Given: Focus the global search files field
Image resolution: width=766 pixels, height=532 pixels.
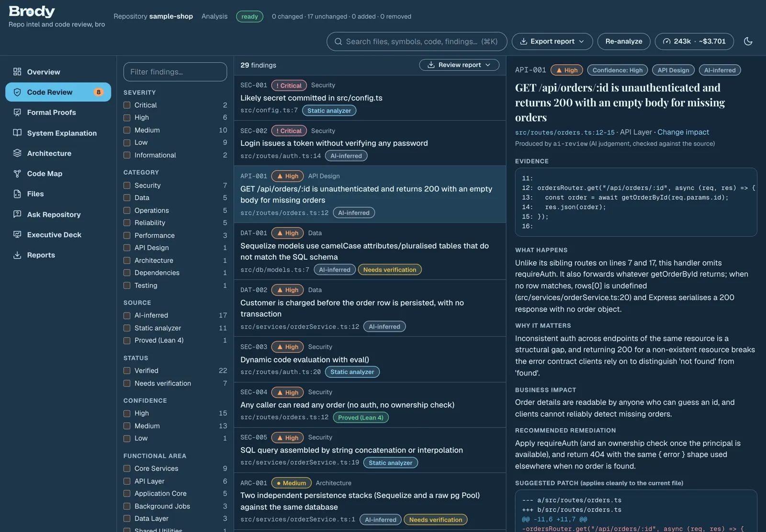Looking at the screenshot, I should [417, 42].
